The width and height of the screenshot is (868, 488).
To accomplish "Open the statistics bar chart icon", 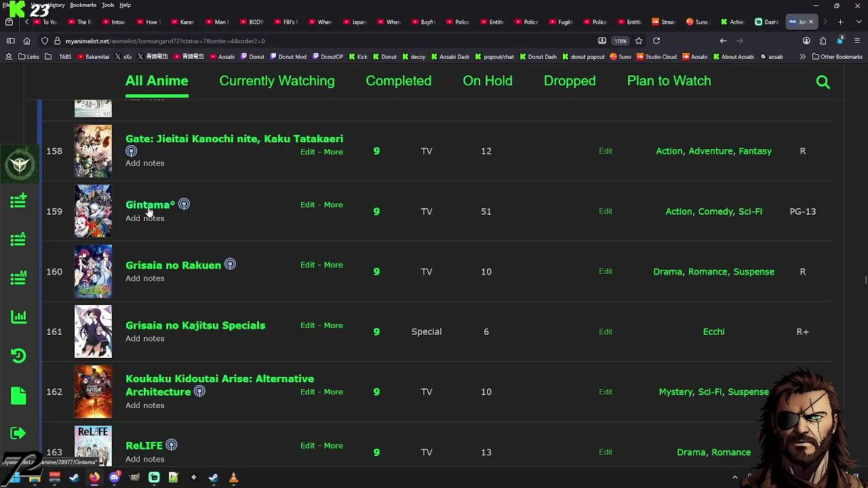I will [18, 317].
